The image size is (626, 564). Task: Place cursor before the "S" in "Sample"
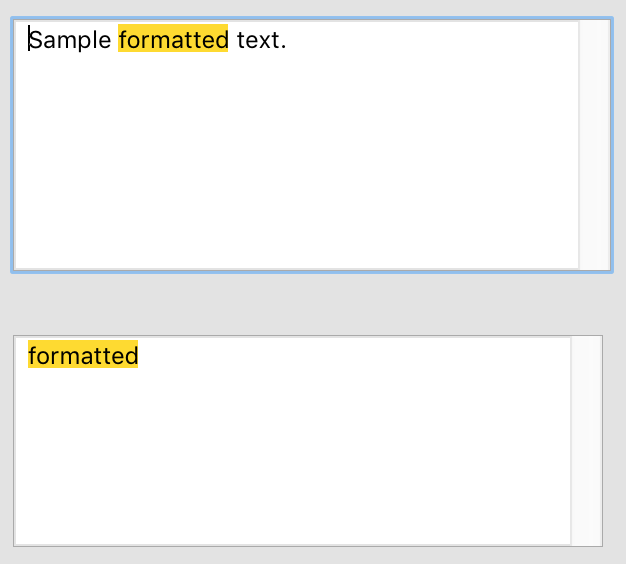point(29,40)
